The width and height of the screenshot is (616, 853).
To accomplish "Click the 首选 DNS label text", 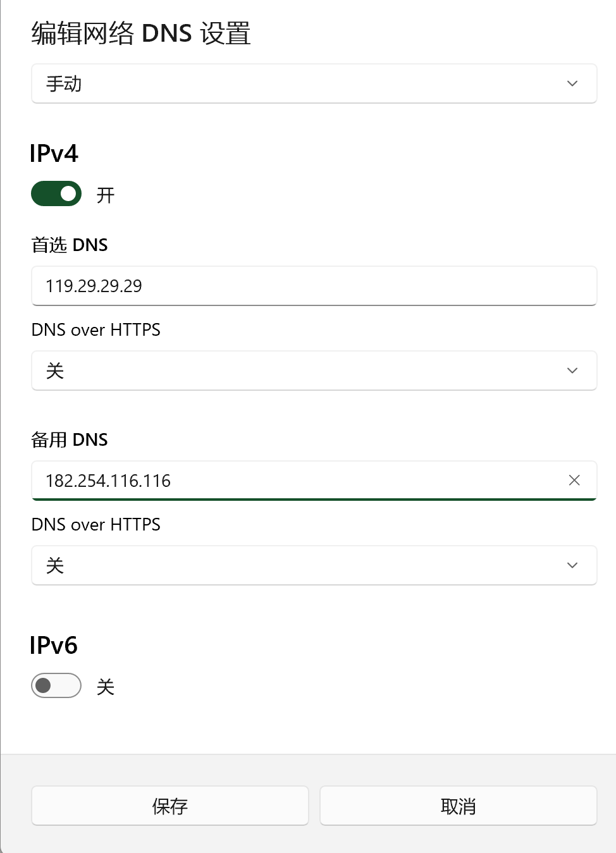I will pyautogui.click(x=70, y=245).
